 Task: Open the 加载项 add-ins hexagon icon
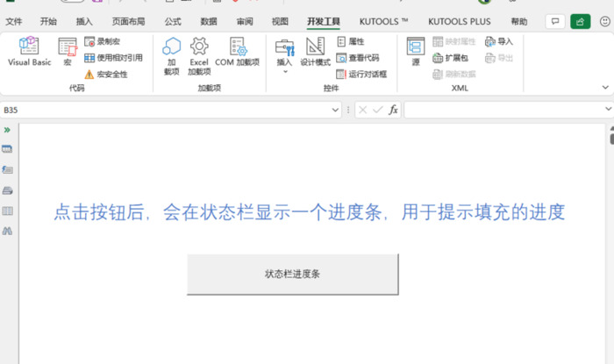172,56
